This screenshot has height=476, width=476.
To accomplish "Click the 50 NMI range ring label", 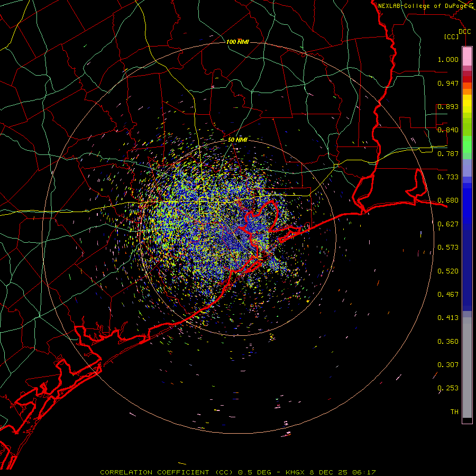I will click(x=237, y=140).
